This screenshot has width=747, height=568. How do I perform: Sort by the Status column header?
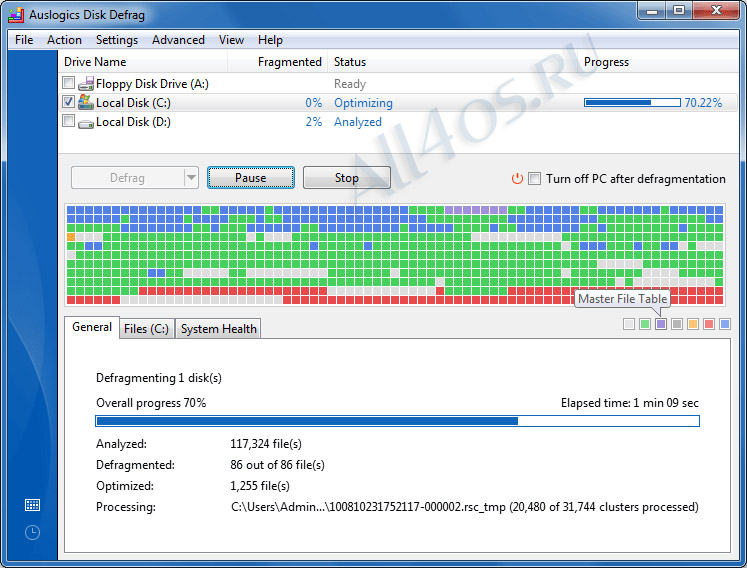click(x=452, y=62)
